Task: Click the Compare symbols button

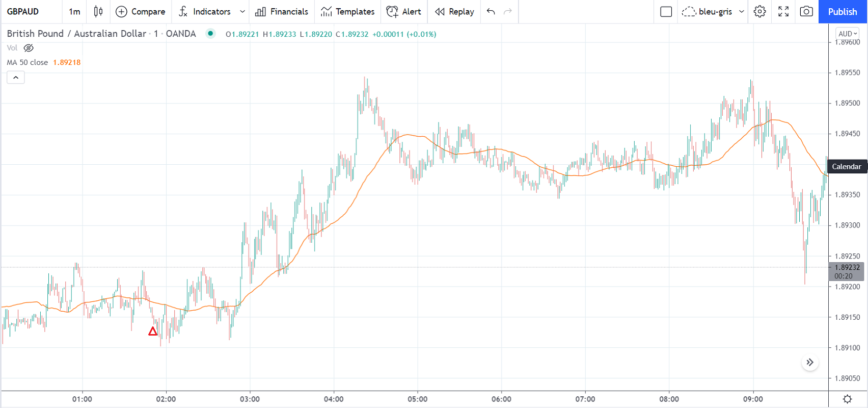Action: (x=140, y=12)
